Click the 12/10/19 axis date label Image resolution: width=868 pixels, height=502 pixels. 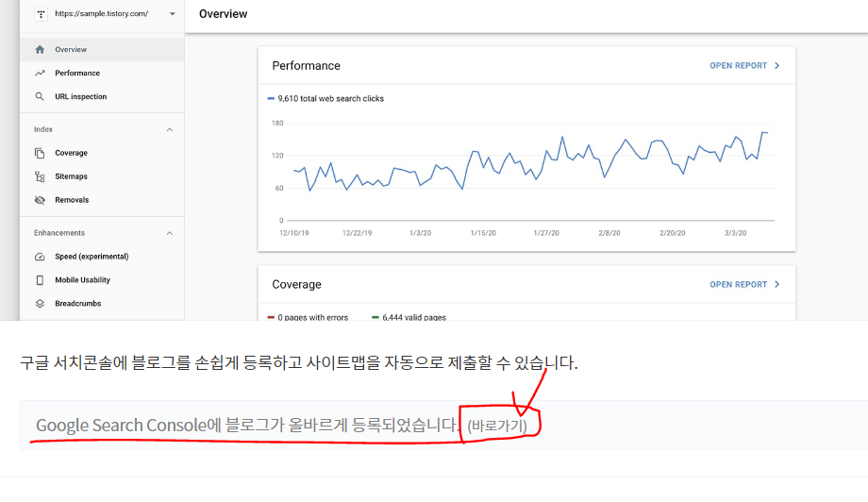tap(294, 233)
